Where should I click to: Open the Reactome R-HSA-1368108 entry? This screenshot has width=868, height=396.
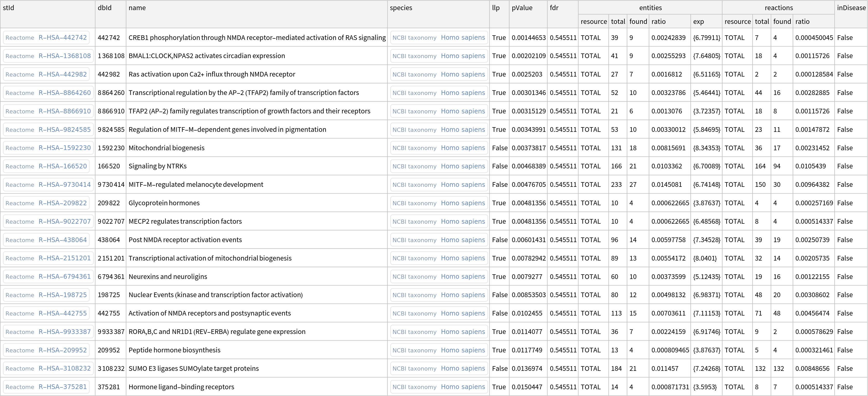pos(48,56)
